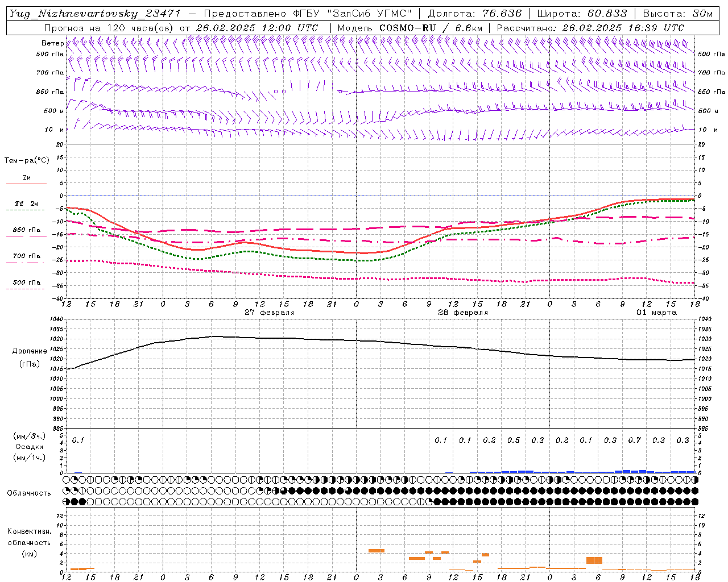Select the date label "28 февраля"

[462, 313]
